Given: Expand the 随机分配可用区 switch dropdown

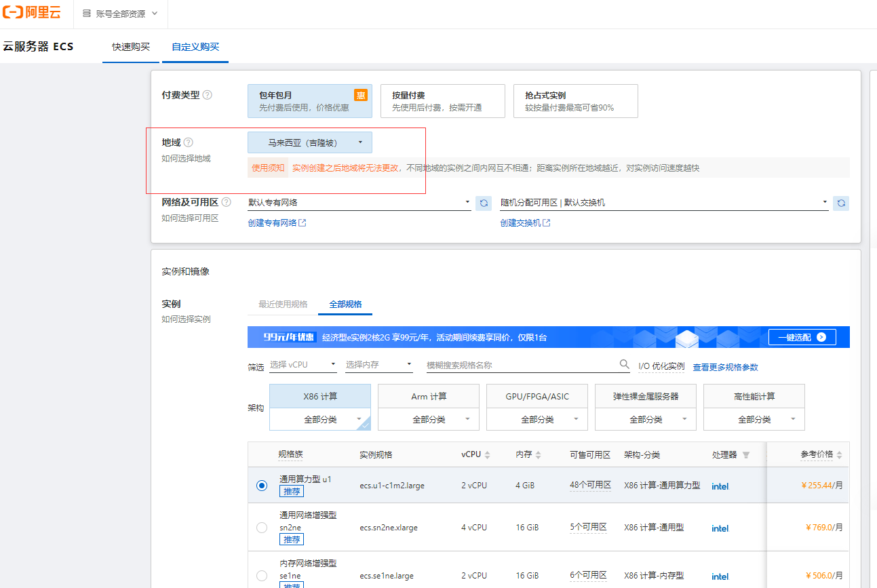Looking at the screenshot, I should click(664, 202).
